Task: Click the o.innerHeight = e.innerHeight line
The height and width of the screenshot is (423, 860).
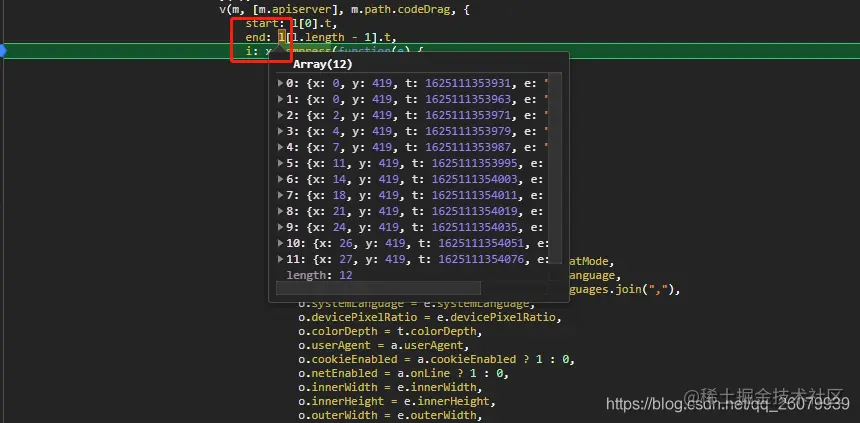Action: click(397, 402)
